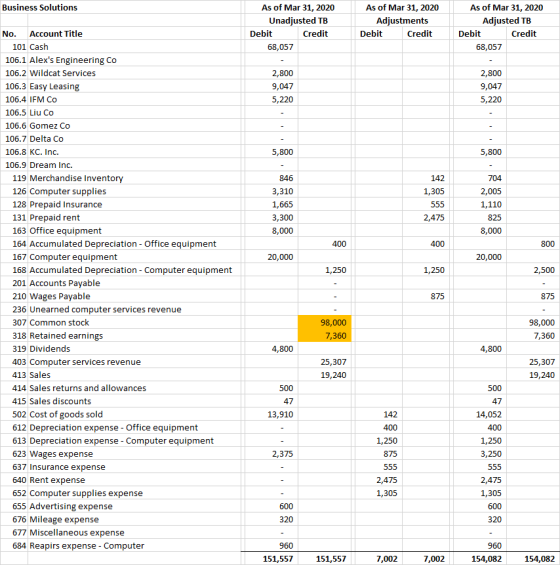The height and width of the screenshot is (565, 560).
Task: Click the 'KC. Inc.' account cell
Action: pyautogui.click(x=44, y=152)
